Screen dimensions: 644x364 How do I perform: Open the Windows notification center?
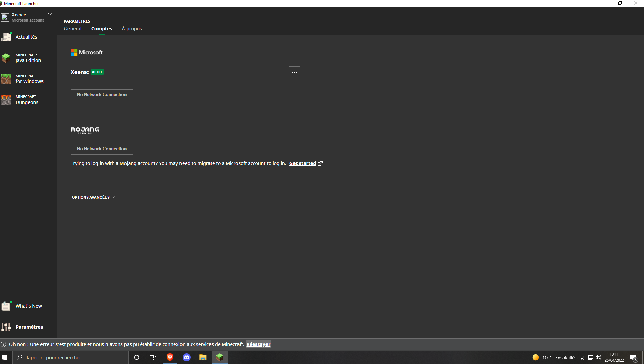coord(633,358)
